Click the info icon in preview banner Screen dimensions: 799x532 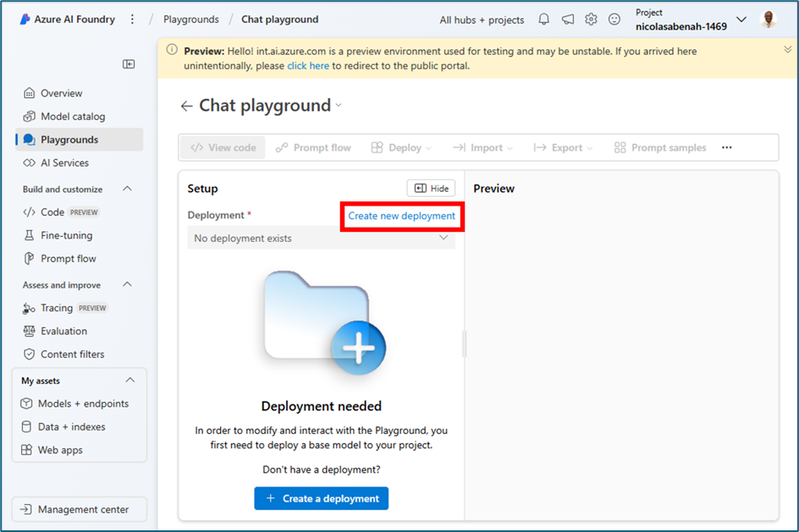pos(172,50)
